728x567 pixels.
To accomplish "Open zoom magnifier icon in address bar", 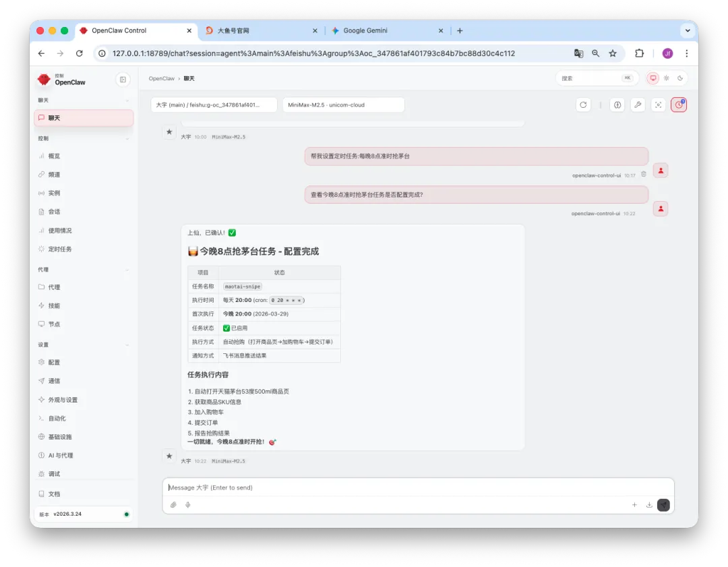I will pos(596,53).
